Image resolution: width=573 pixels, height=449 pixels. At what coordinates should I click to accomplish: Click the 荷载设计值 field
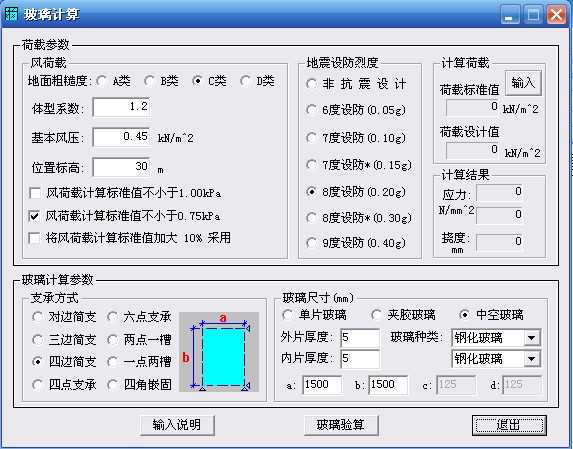pyautogui.click(x=473, y=150)
